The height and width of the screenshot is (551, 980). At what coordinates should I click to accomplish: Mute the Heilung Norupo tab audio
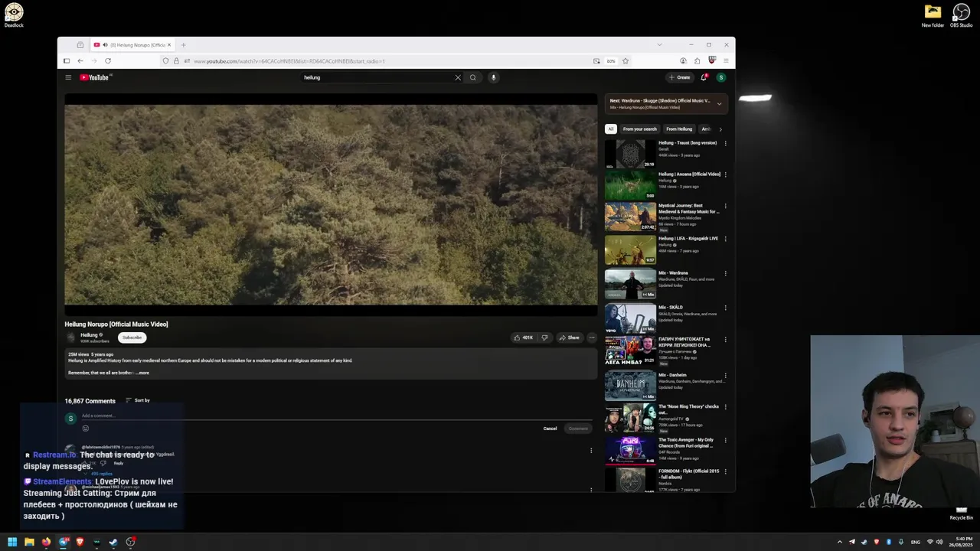(105, 45)
